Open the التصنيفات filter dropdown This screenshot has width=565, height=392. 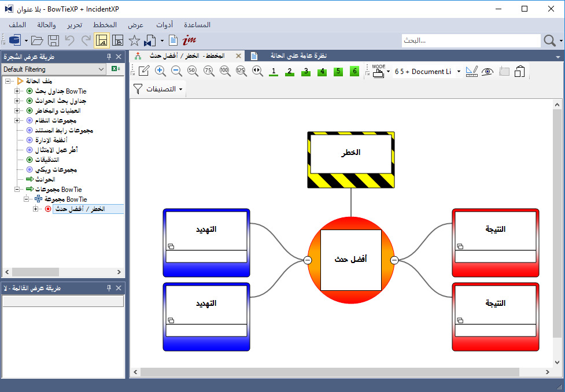pos(158,89)
